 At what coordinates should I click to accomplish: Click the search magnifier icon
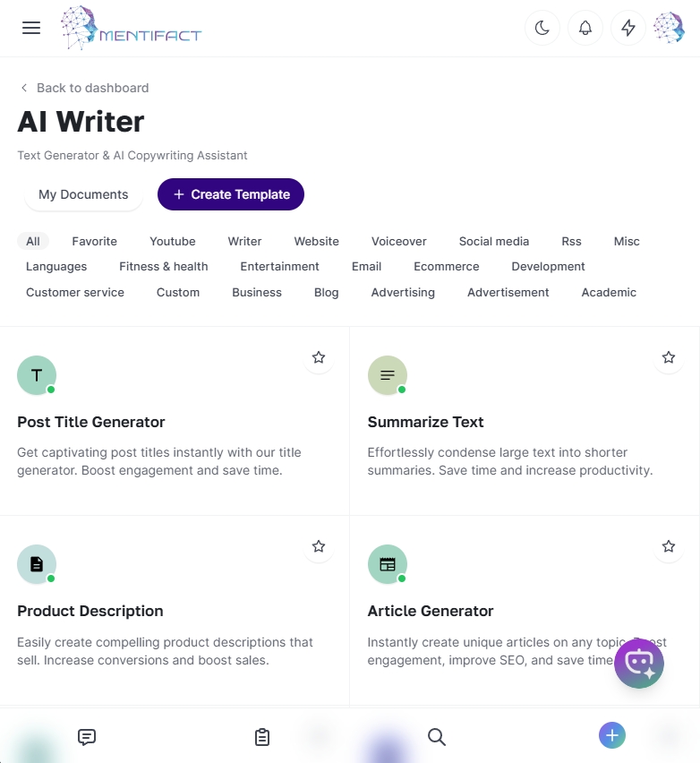[x=437, y=737]
